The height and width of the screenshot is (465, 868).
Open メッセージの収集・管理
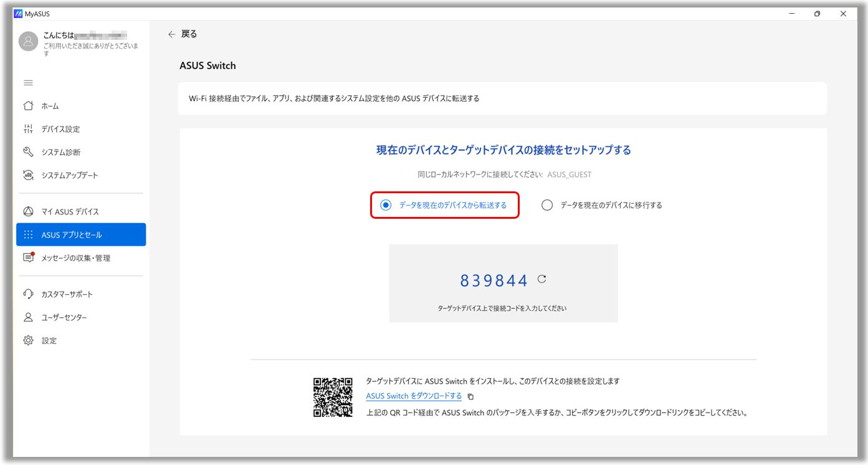click(81, 258)
